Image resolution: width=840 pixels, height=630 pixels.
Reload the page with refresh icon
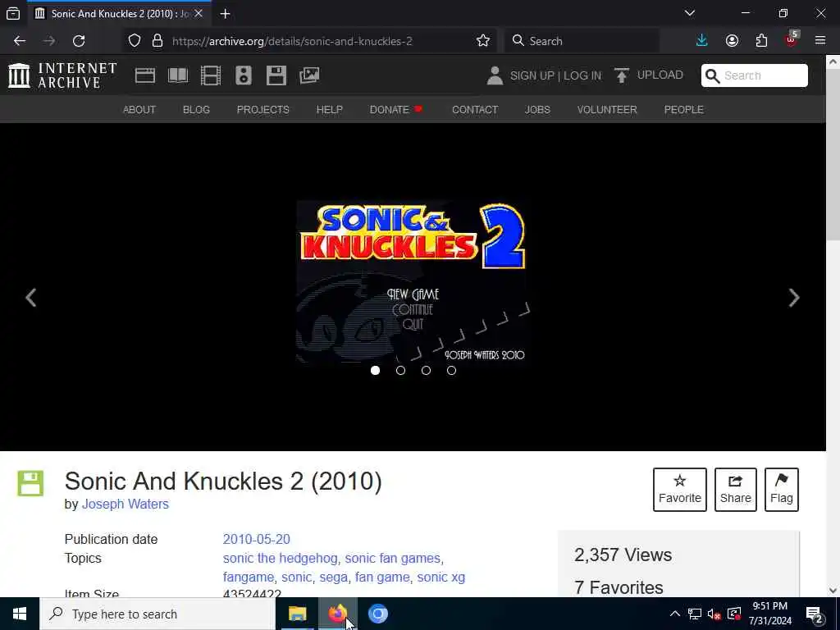(79, 41)
